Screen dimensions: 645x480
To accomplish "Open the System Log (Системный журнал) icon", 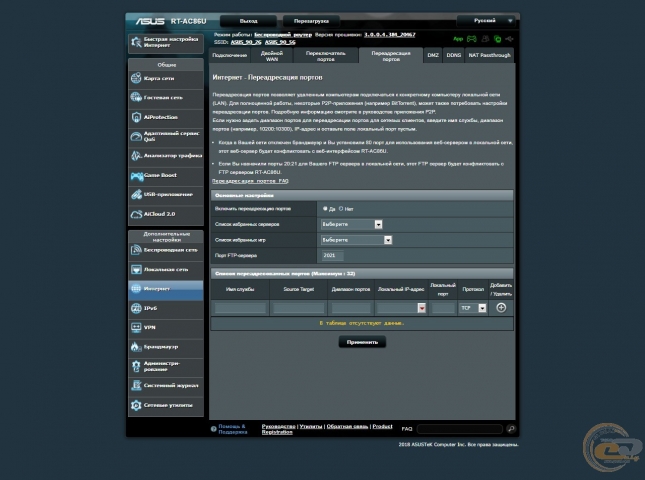I will [136, 385].
